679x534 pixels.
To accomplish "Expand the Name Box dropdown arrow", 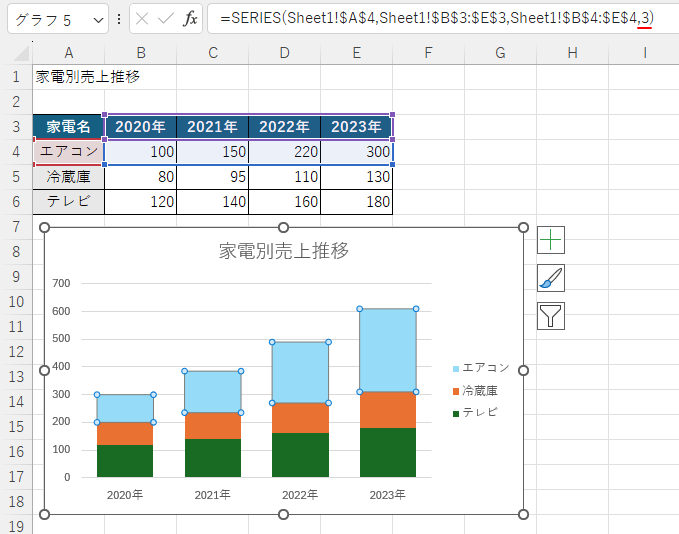I will coord(99,20).
